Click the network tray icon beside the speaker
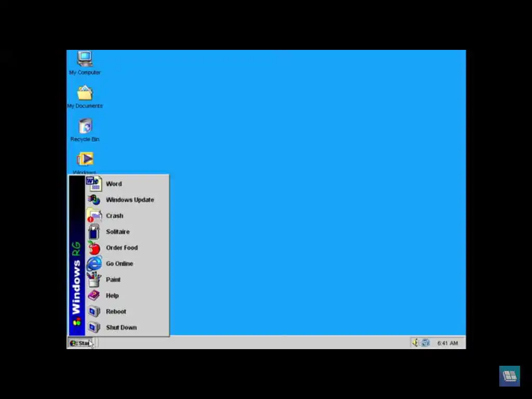Image resolution: width=532 pixels, height=399 pixels. point(425,343)
